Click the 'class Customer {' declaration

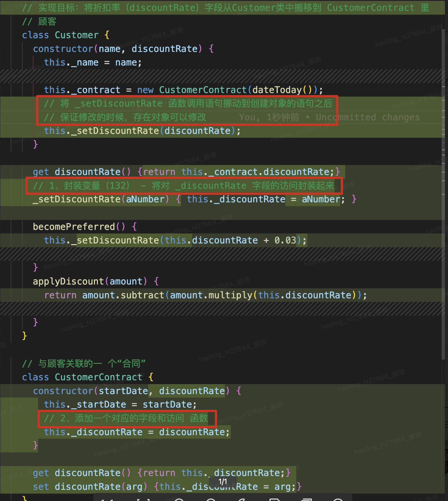pyautogui.click(x=66, y=35)
